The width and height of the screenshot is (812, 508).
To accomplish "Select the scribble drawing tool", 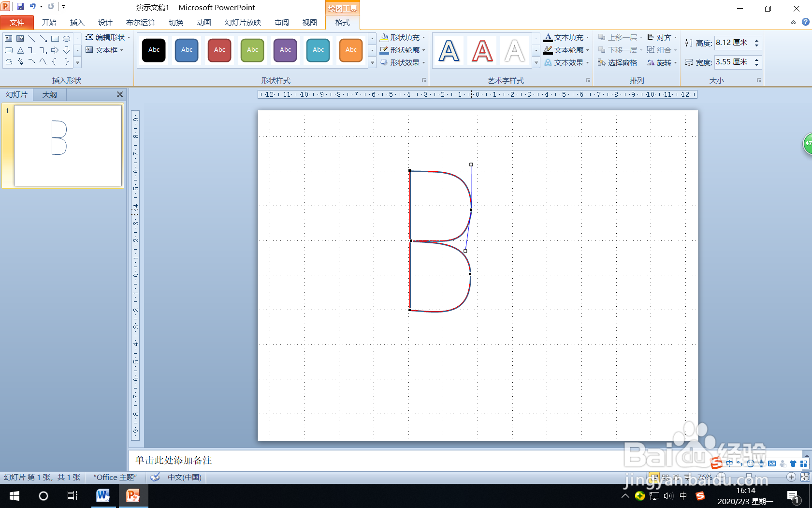I will click(x=20, y=61).
